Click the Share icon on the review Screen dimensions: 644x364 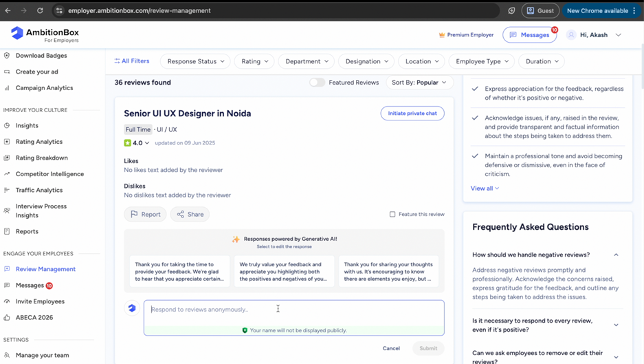coord(181,215)
